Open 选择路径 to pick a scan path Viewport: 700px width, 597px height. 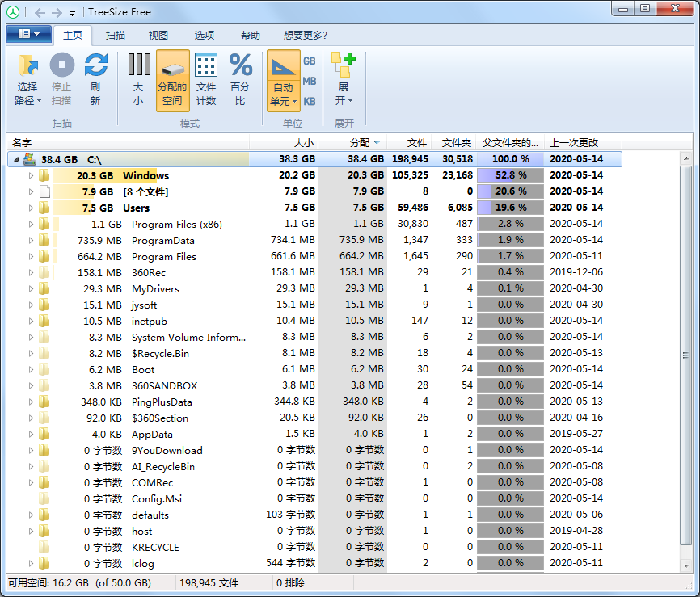click(27, 77)
